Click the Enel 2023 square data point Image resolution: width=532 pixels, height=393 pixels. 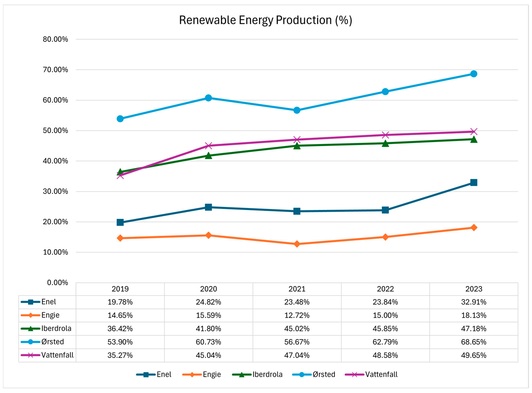coord(474,182)
